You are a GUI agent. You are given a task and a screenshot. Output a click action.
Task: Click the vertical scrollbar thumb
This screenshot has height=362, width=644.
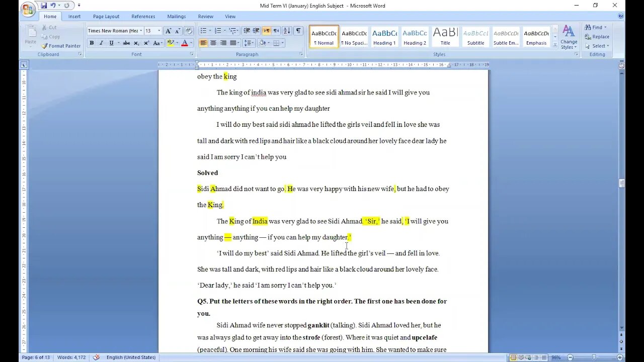pos(622,183)
